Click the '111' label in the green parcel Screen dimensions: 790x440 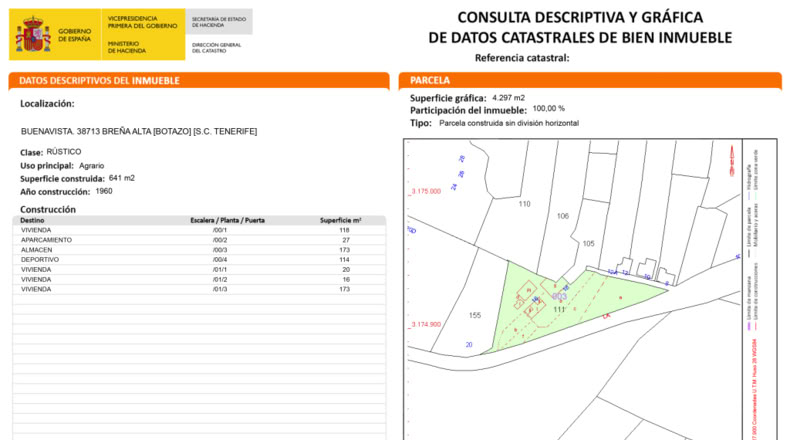pyautogui.click(x=559, y=309)
